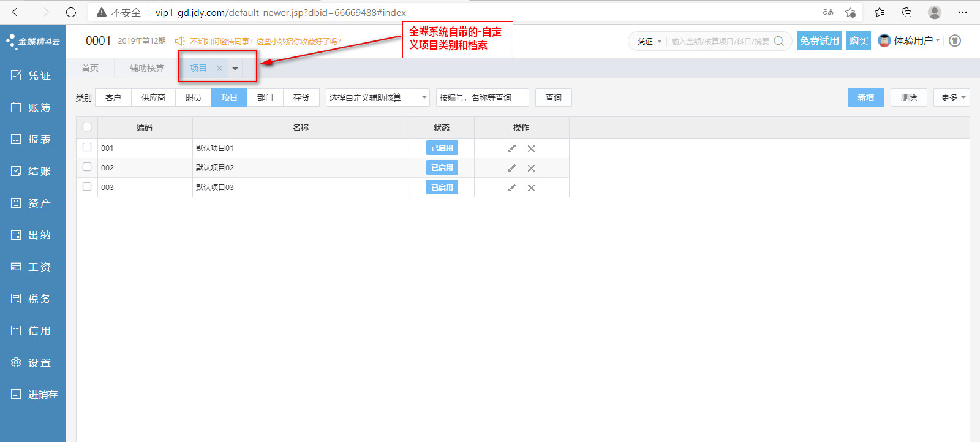Edit row 002 with pencil icon
980x442 pixels.
[x=512, y=168]
